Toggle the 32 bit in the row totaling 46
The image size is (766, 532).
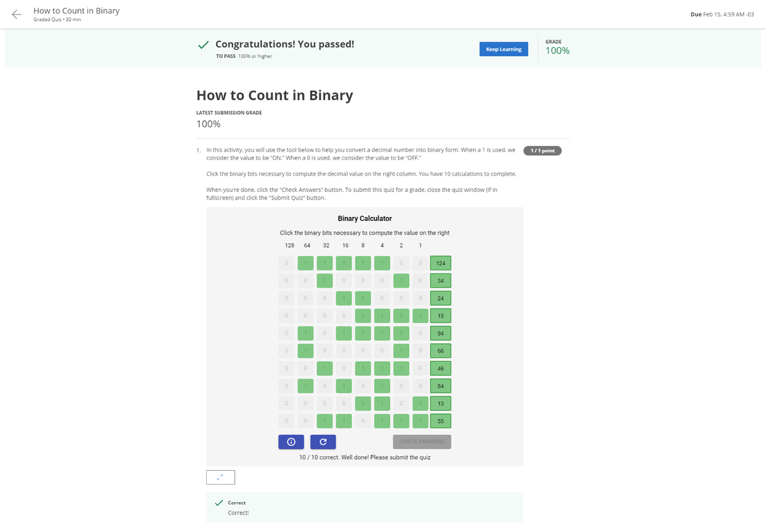coord(324,368)
